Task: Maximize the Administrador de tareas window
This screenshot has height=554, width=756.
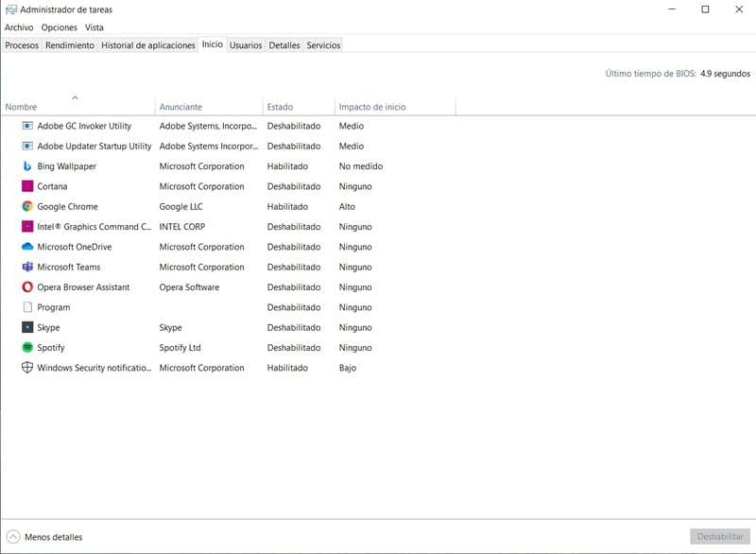Action: [x=705, y=9]
